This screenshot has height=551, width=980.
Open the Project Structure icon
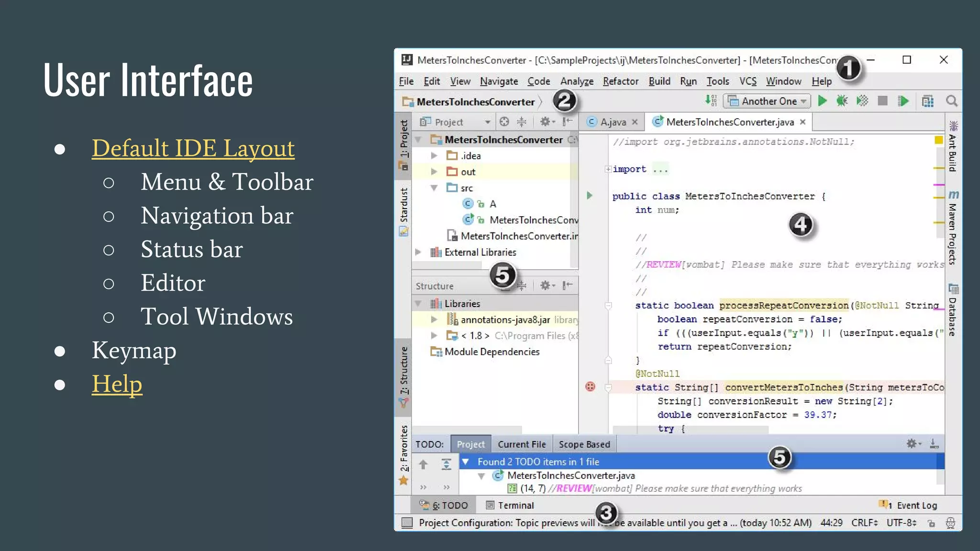(928, 101)
